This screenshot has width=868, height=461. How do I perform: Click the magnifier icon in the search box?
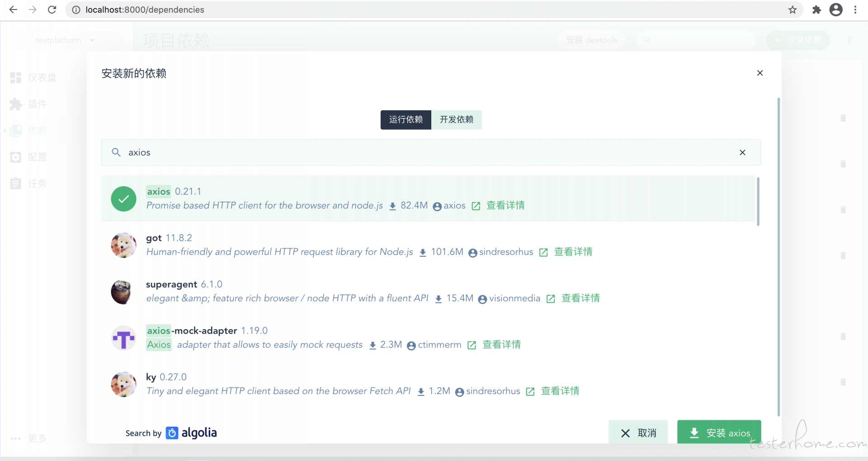coord(116,152)
